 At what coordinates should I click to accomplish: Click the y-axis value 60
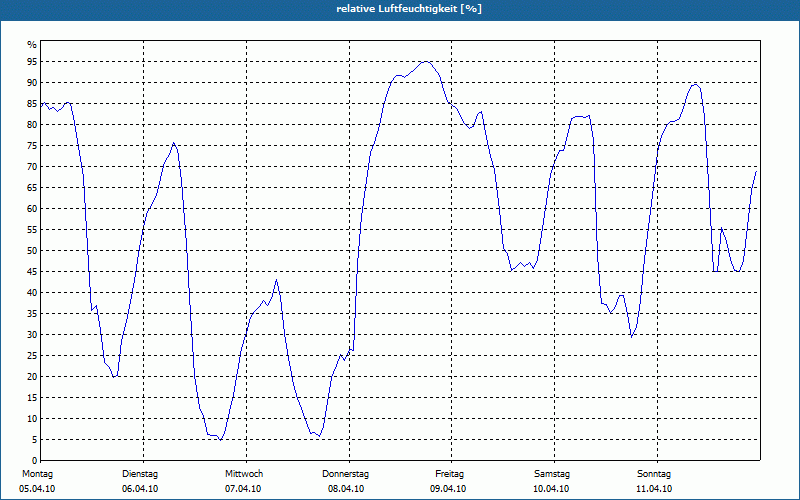coord(32,209)
